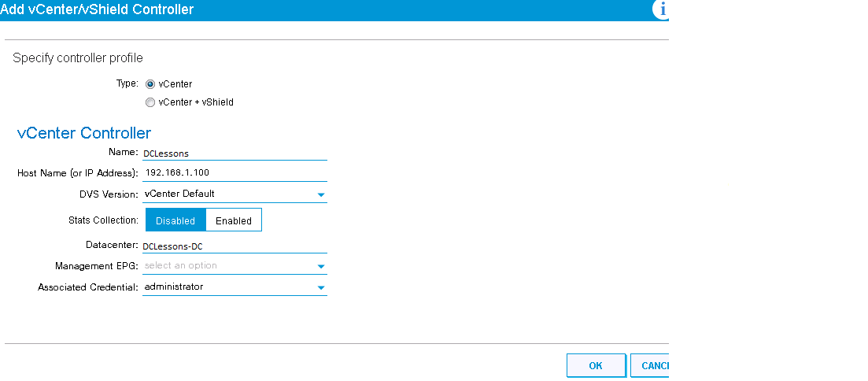The width and height of the screenshot is (868, 381).
Task: Click the info icon in the title bar
Action: pos(661,9)
